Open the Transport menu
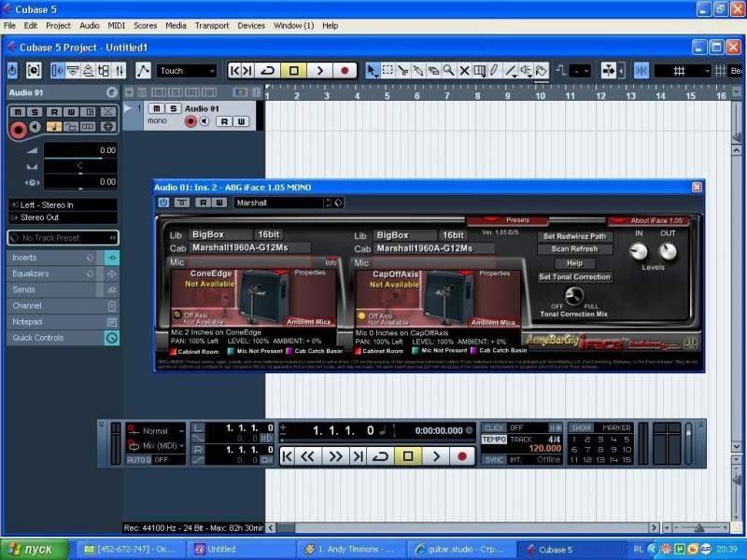Image resolution: width=747 pixels, height=560 pixels. click(211, 25)
